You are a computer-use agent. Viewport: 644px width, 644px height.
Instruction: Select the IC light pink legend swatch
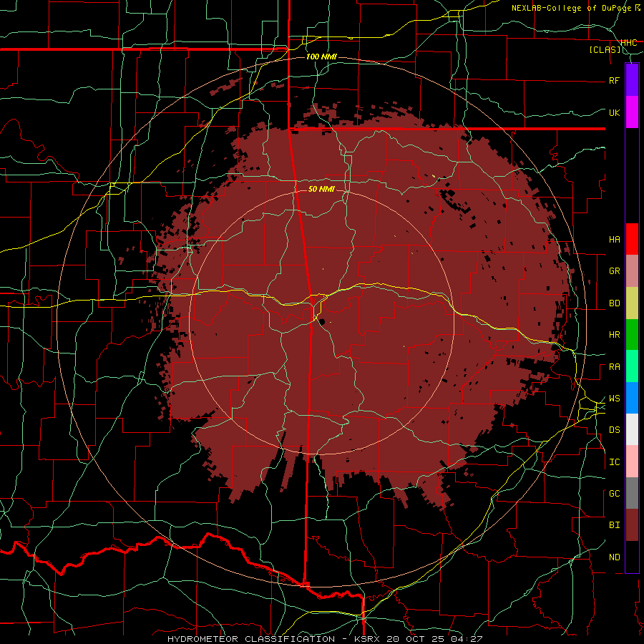[632, 462]
